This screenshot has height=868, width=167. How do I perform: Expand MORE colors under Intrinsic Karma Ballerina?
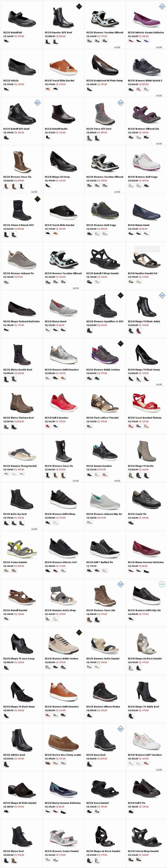click(159, 47)
